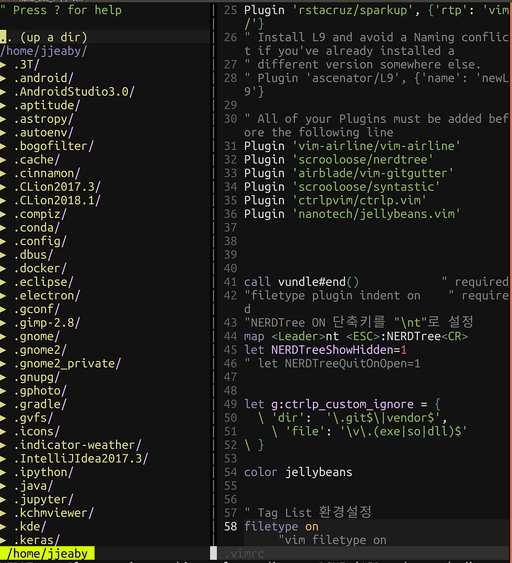512x563 pixels.
Task: Expand the .docker folder arrow
Action: pyautogui.click(x=3, y=269)
